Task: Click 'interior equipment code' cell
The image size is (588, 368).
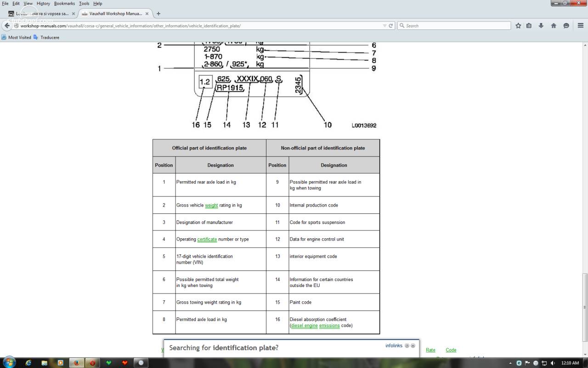Action: [x=313, y=256]
